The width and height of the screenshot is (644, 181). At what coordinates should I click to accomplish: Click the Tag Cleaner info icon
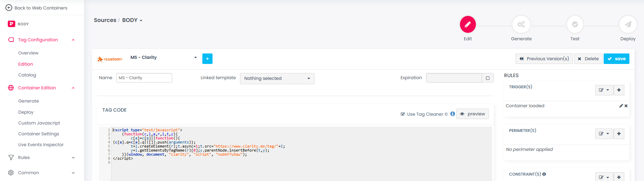click(x=452, y=114)
